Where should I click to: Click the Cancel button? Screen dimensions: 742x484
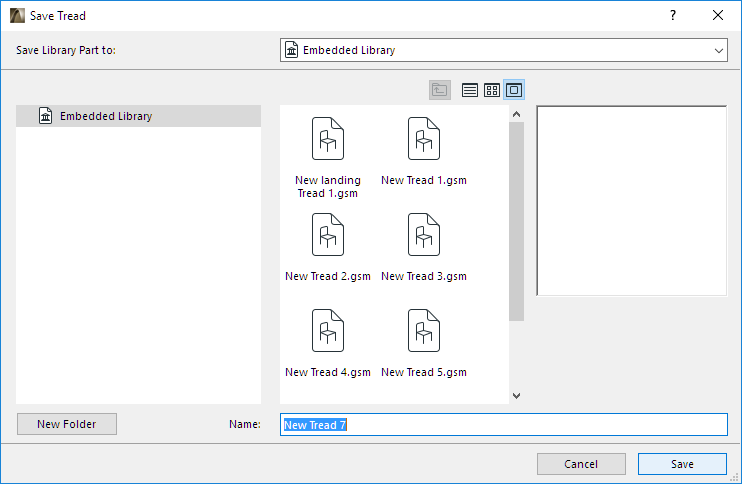tap(581, 464)
